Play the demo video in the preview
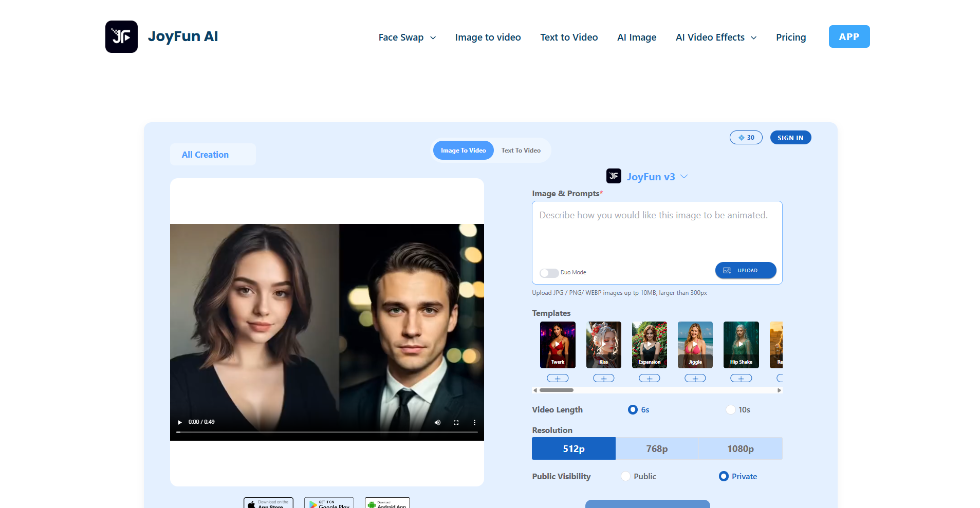 (x=179, y=422)
